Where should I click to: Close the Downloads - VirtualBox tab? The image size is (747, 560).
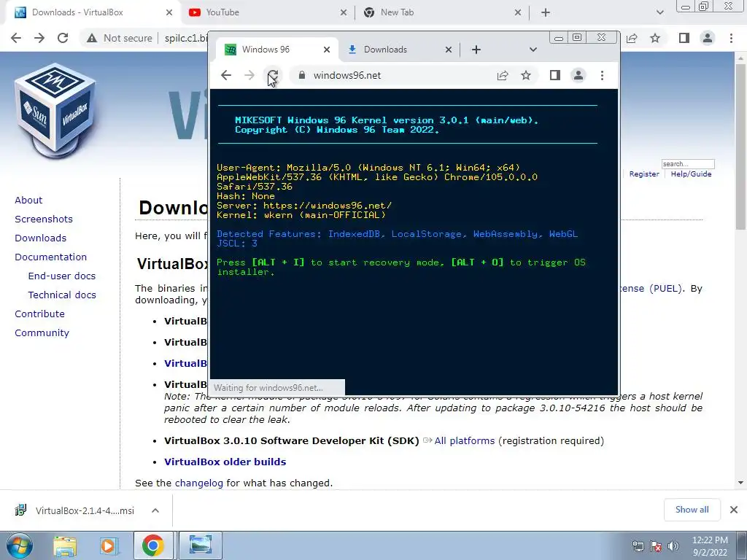169,13
